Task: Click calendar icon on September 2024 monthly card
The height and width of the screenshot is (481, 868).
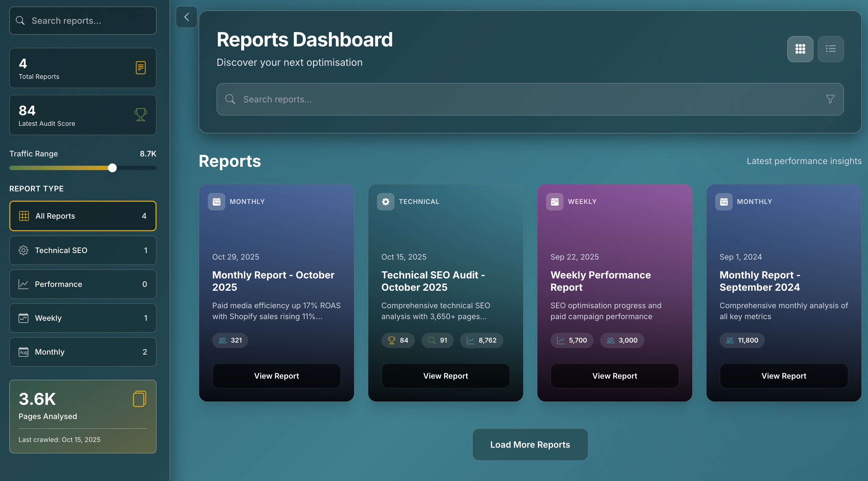Action: (724, 202)
